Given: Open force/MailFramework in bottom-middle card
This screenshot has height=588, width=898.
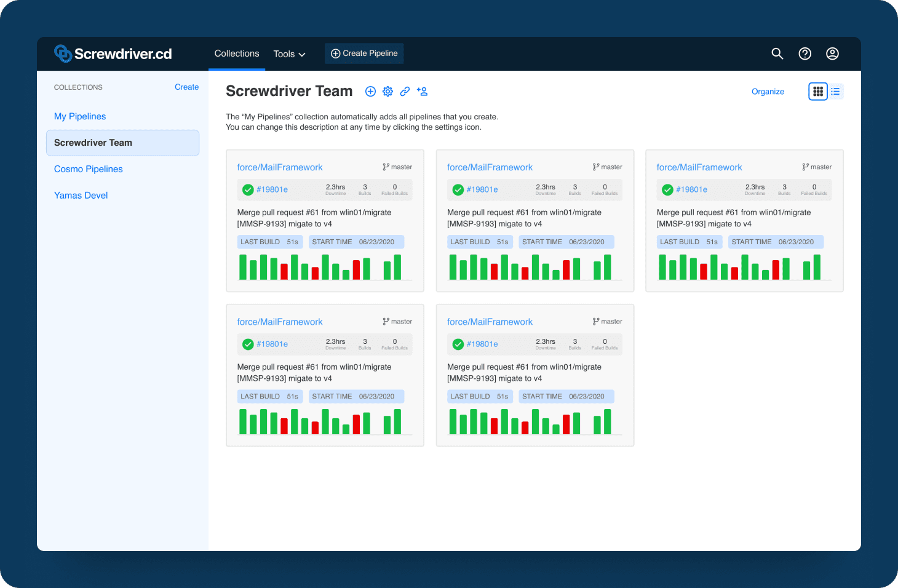Looking at the screenshot, I should (x=490, y=322).
